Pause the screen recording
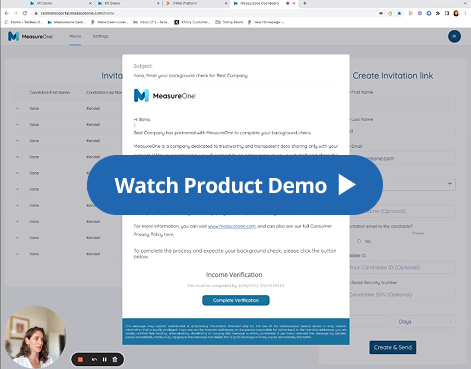471x369 pixels. (x=105, y=359)
